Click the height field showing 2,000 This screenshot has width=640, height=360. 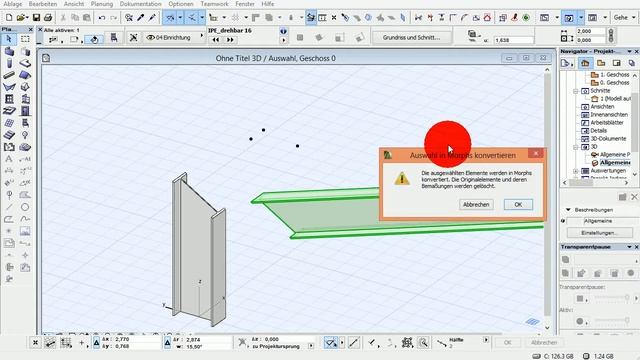click(591, 31)
